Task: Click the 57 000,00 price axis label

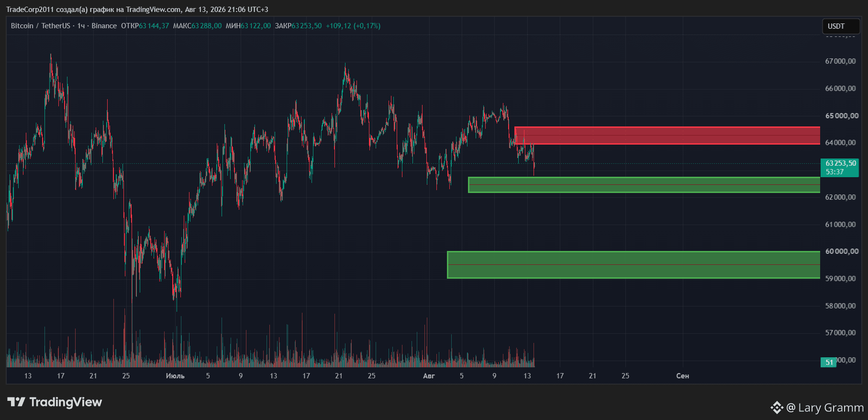Action: [x=841, y=333]
